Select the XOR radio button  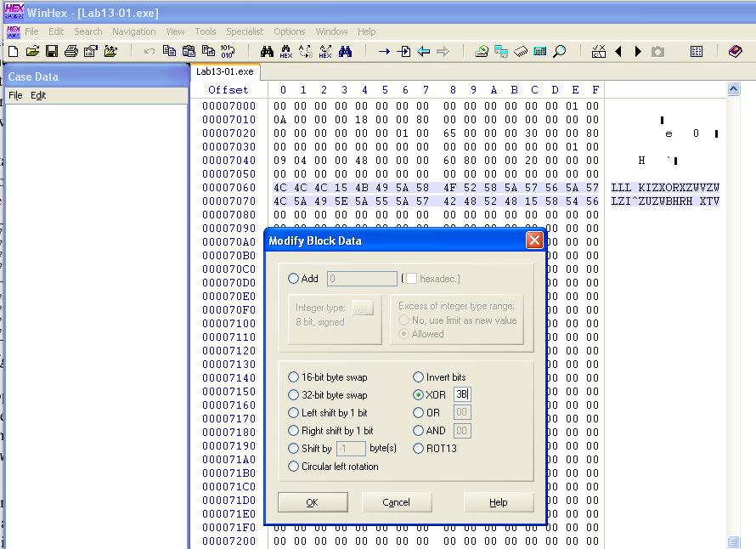[418, 394]
